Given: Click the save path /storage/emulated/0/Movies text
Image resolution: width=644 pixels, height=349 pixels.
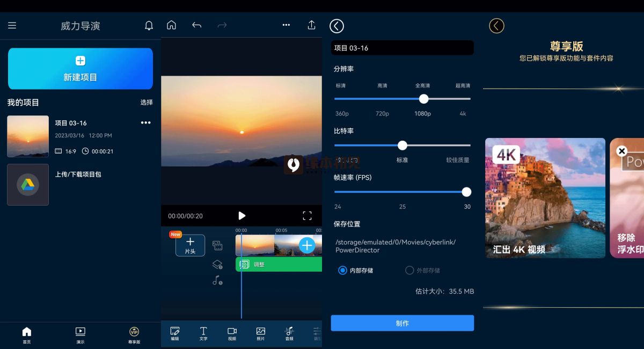Looking at the screenshot, I should click(396, 246).
